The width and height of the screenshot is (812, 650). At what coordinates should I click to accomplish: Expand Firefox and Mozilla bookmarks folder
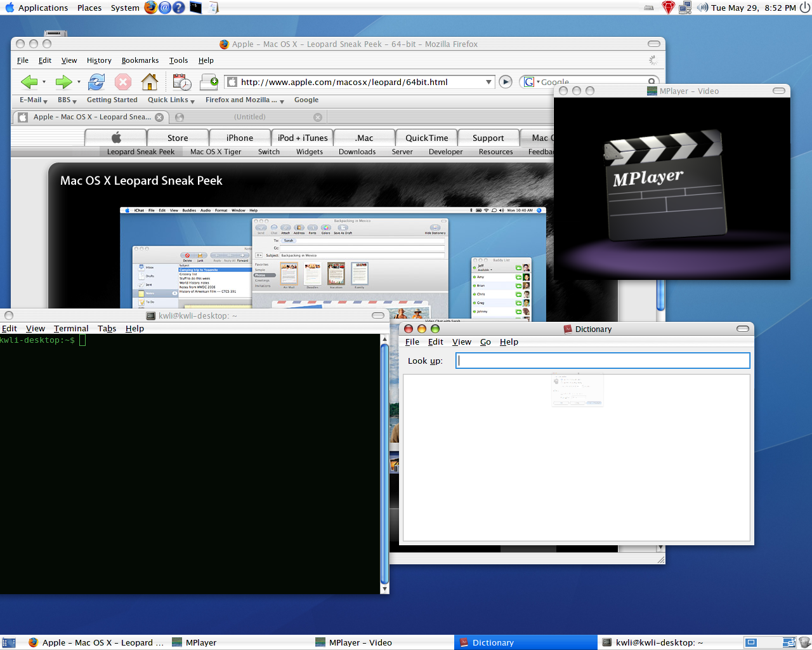tap(245, 100)
